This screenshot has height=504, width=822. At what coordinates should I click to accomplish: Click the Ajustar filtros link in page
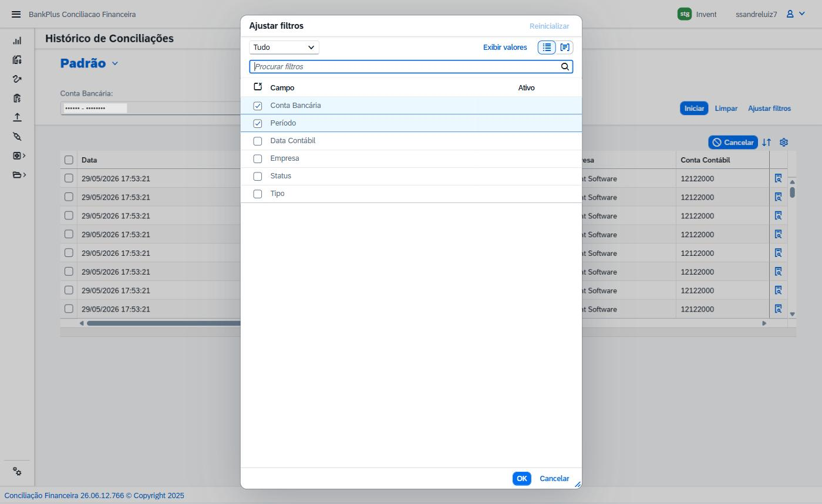coord(769,109)
